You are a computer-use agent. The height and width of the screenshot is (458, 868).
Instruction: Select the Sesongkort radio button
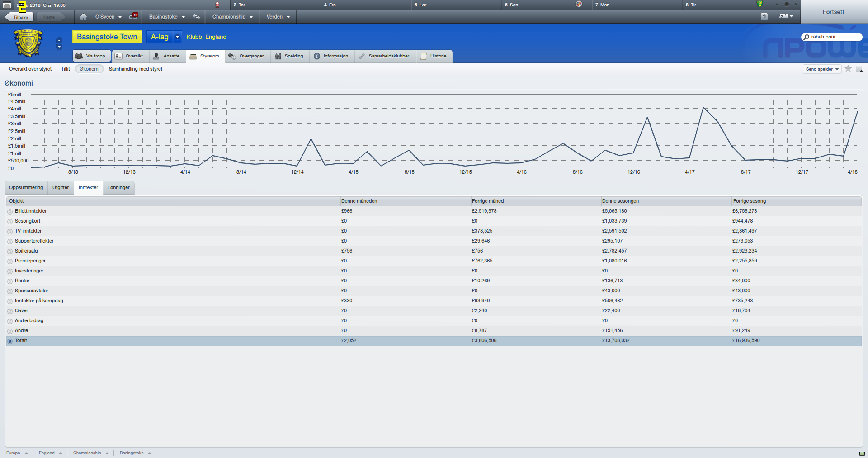[10, 221]
